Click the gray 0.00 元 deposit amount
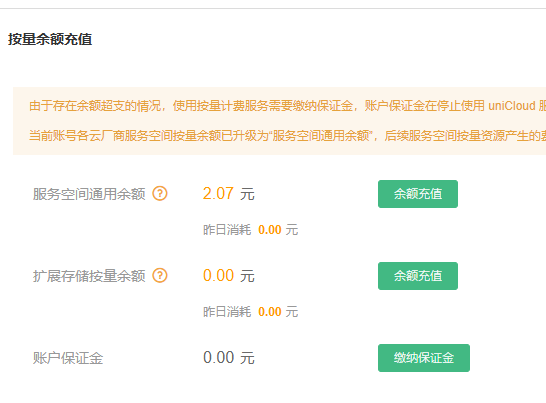Viewport: 546px width, 403px height. click(x=229, y=358)
